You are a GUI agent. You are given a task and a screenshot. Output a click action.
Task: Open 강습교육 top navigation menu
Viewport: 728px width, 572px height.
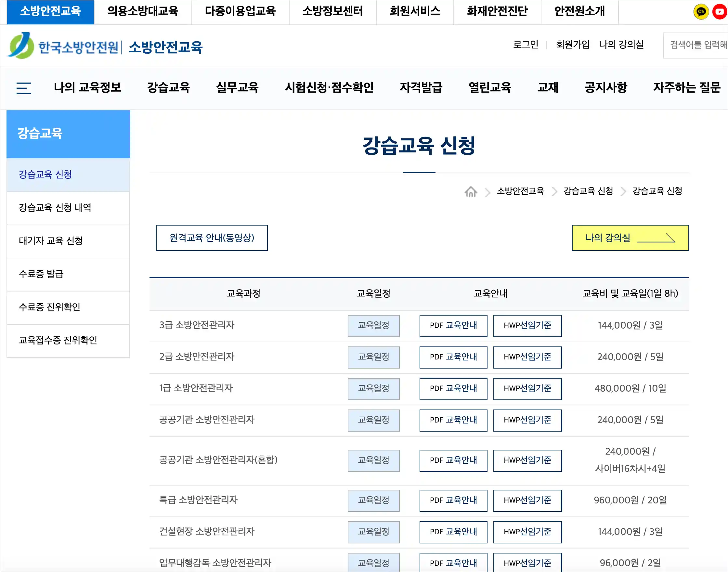click(x=168, y=88)
